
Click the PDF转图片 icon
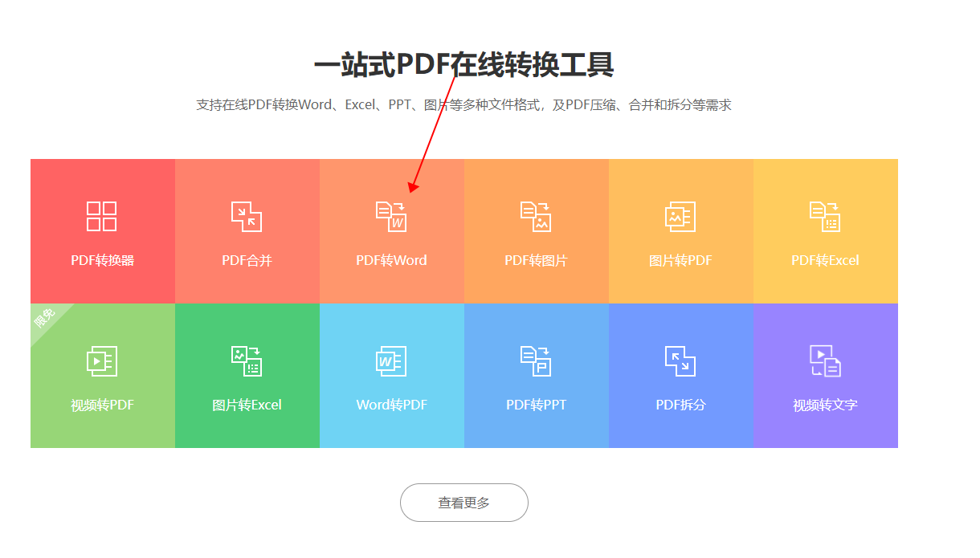[x=536, y=216]
